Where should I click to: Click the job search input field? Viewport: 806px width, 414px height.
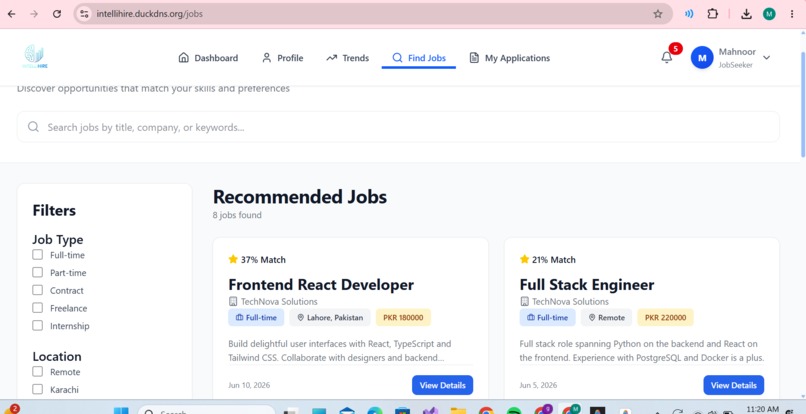point(398,127)
